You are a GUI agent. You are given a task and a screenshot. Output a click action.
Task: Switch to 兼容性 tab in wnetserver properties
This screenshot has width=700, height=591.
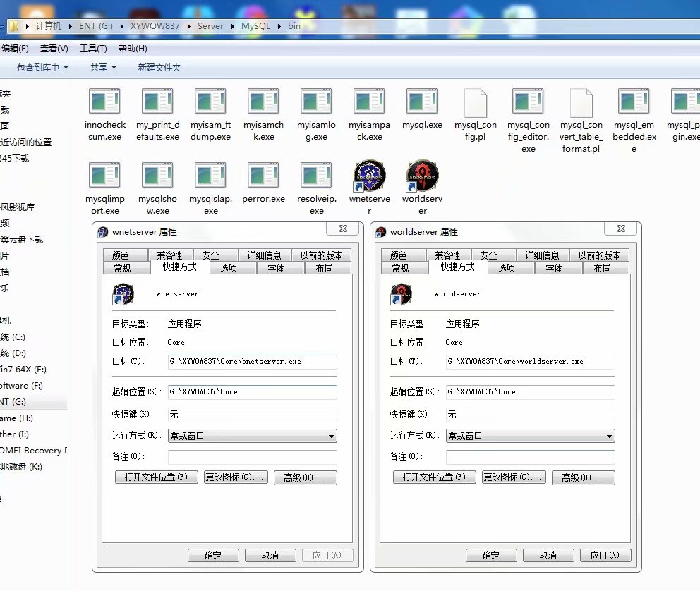pyautogui.click(x=170, y=255)
